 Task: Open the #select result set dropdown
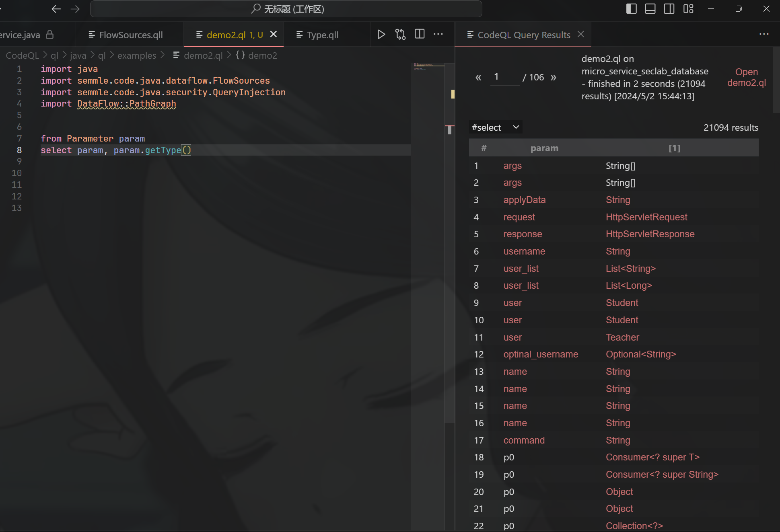click(x=496, y=127)
